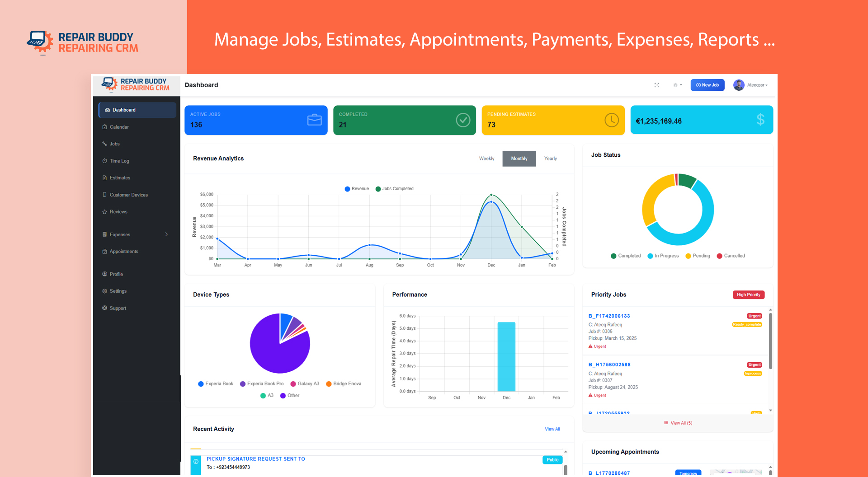The height and width of the screenshot is (477, 868).
Task: Click the Pending Estimates count 73
Action: coord(491,125)
